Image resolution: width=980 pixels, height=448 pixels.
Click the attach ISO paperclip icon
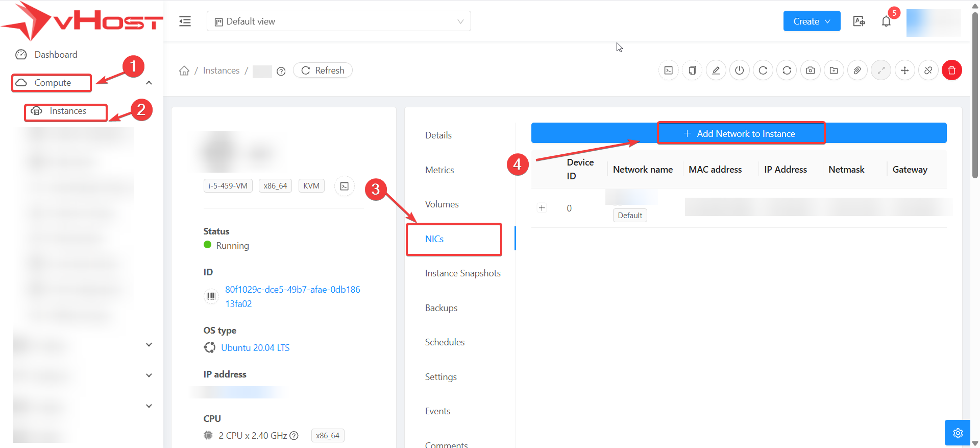click(x=857, y=70)
